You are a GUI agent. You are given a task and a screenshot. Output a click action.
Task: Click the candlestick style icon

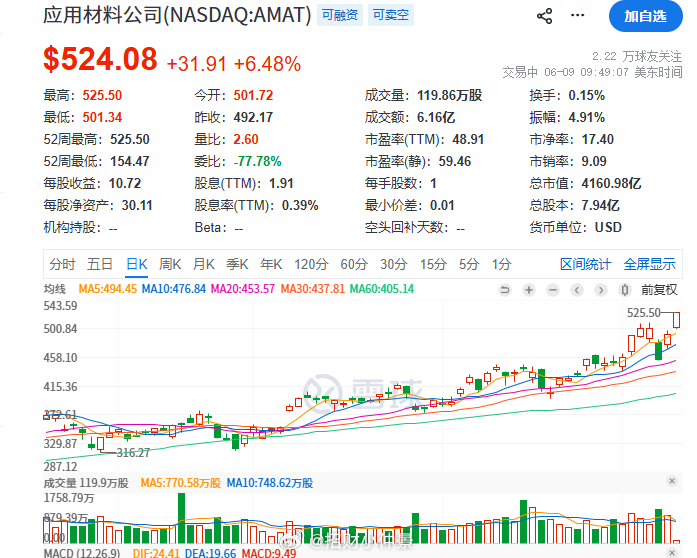(625, 290)
